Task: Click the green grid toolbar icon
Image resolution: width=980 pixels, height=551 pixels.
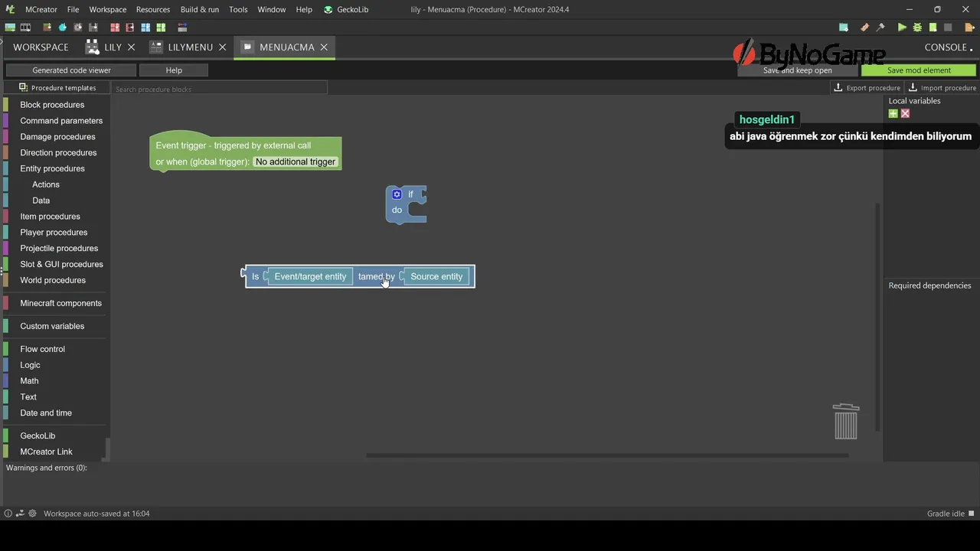Action: click(x=161, y=28)
